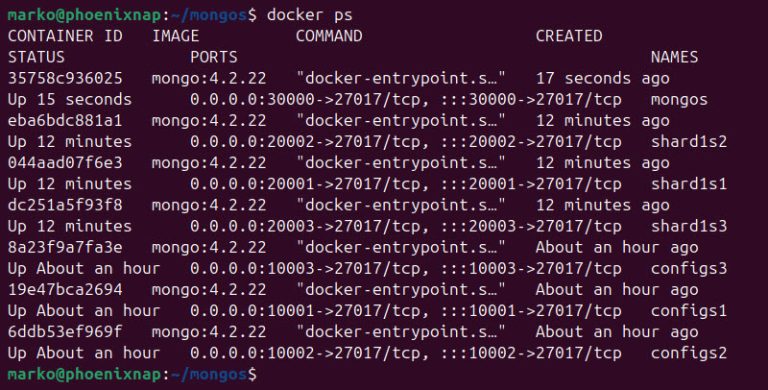Select the shard1s2 container name

[689, 142]
